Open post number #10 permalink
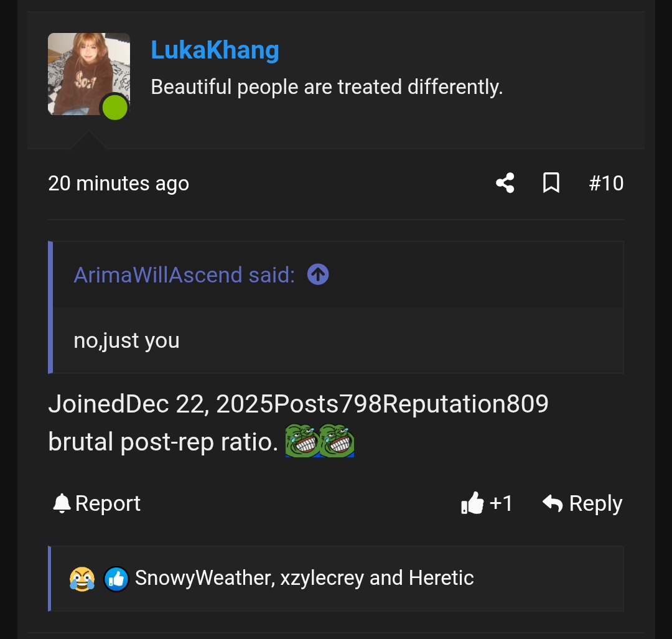The image size is (672, 639). [x=606, y=183]
